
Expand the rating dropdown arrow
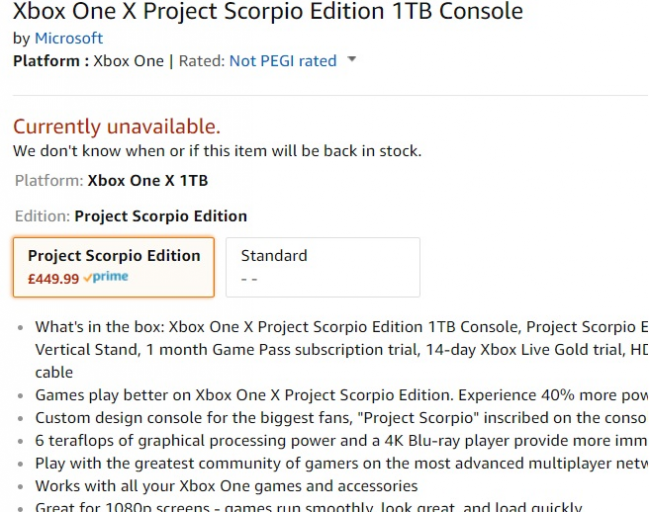352,59
